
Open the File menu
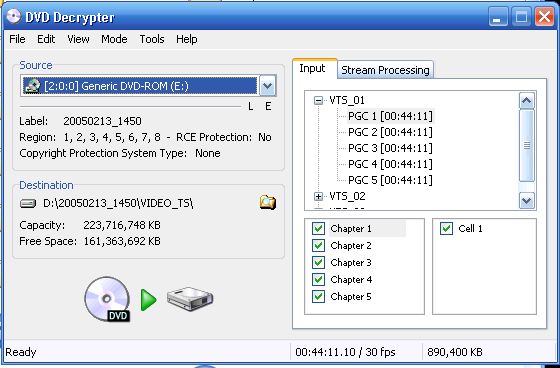pos(17,39)
